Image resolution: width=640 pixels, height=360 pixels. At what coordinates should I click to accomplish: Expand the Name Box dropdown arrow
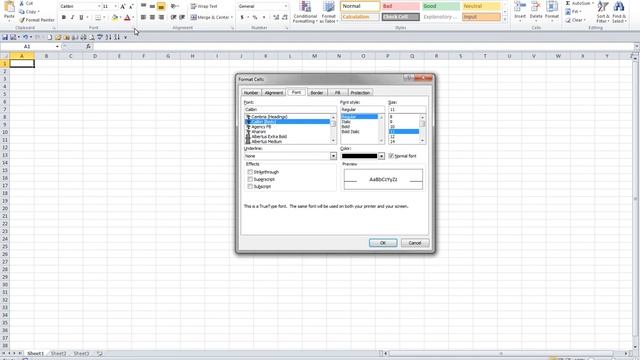pos(57,47)
